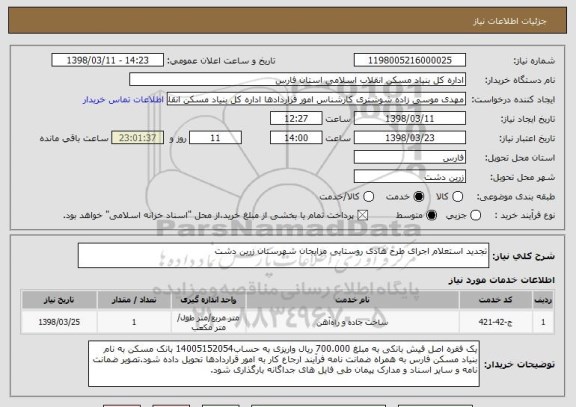
Task: Click the buyer notes text area
Action: 284,364
